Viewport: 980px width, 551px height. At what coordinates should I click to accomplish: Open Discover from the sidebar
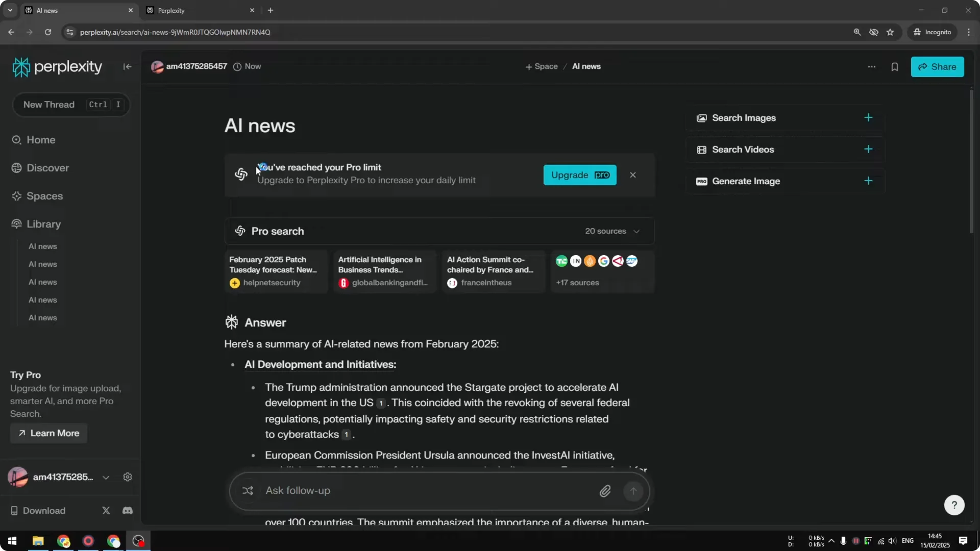[x=47, y=167]
